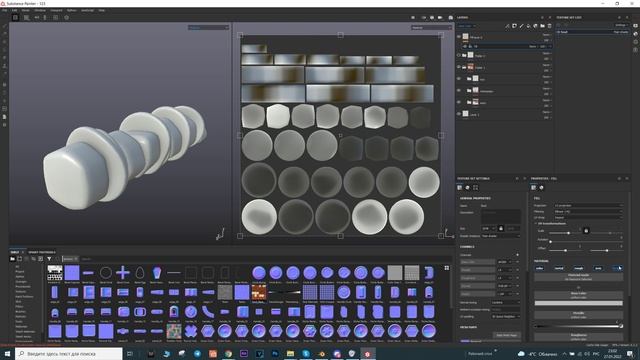This screenshot has width=640, height=360.
Task: Toggle the color material channel
Action: click(540, 268)
